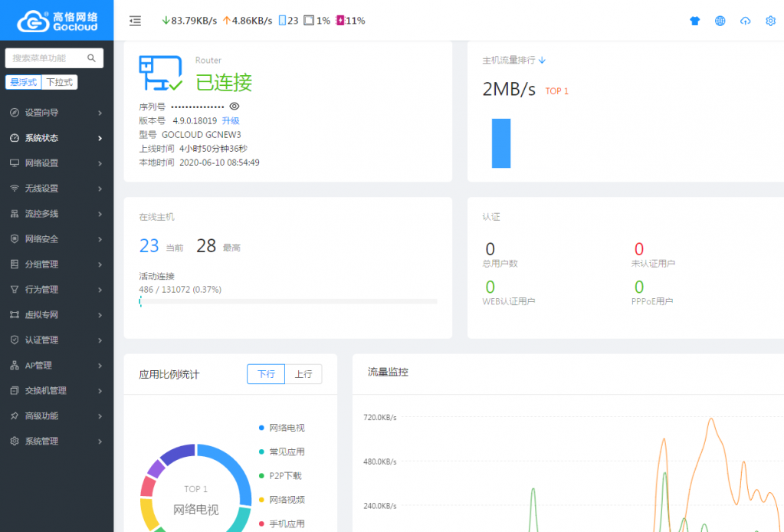Open the 认证管理 menu item
784x532 pixels.
[x=57, y=340]
